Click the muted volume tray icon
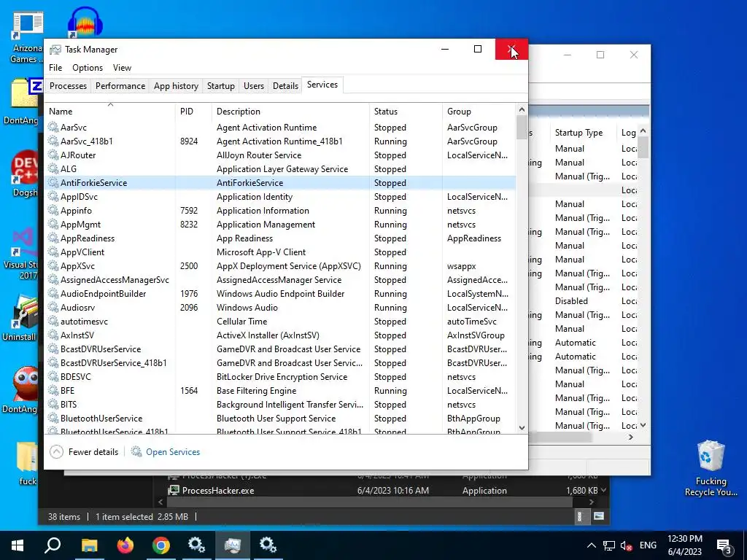This screenshot has height=560, width=747. (626, 545)
